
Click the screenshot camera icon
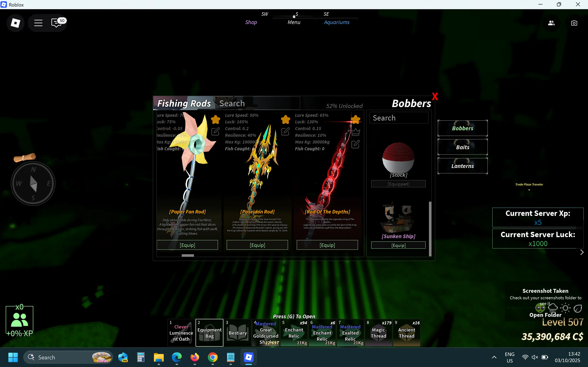(x=574, y=23)
